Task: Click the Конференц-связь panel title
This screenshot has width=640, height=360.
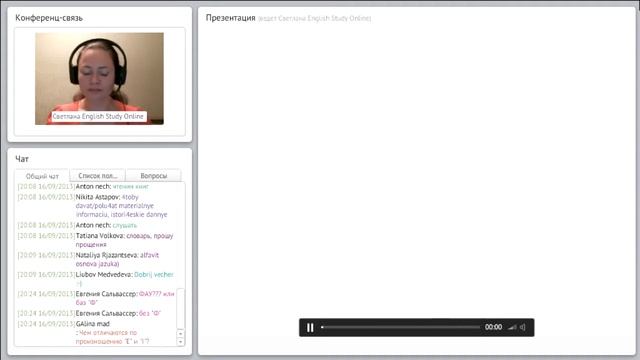Action: tap(49, 18)
